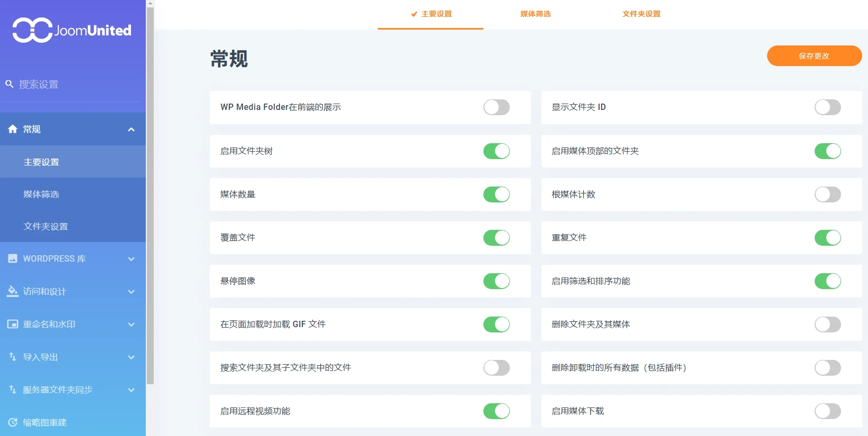
Task: Disable 启用筛选和排序功能 switch
Action: point(828,281)
